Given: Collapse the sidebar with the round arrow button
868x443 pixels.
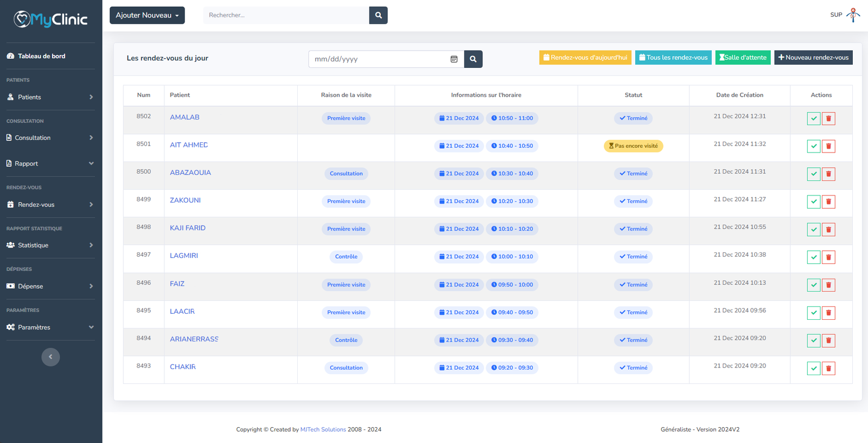Looking at the screenshot, I should (x=50, y=357).
